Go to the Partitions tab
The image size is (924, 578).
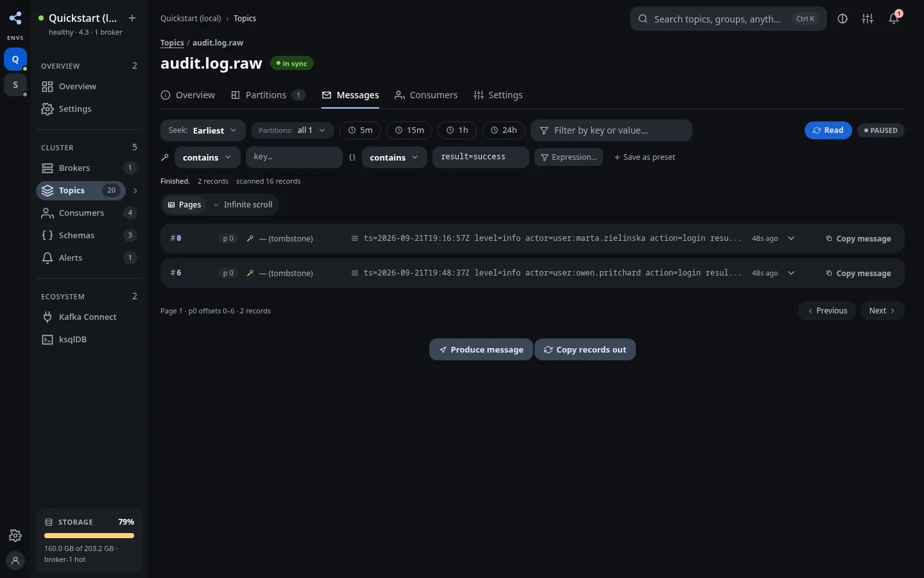268,95
